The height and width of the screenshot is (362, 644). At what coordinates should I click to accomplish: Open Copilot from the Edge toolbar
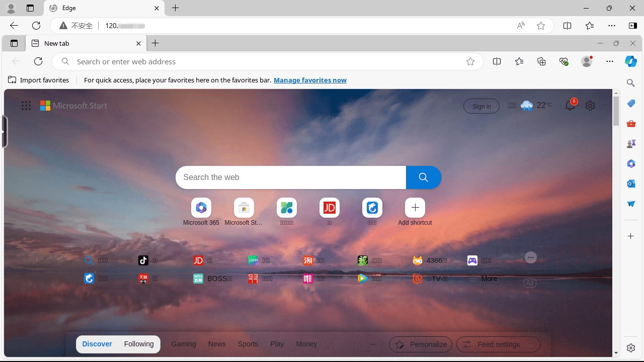pos(630,61)
